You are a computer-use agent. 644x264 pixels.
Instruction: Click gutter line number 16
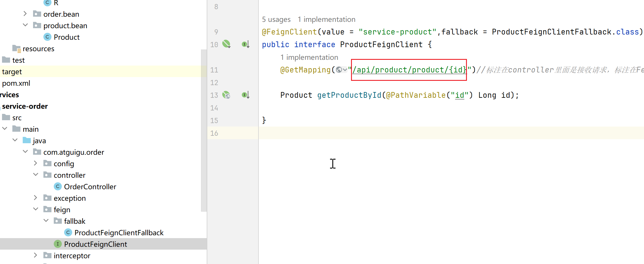pyautogui.click(x=214, y=133)
